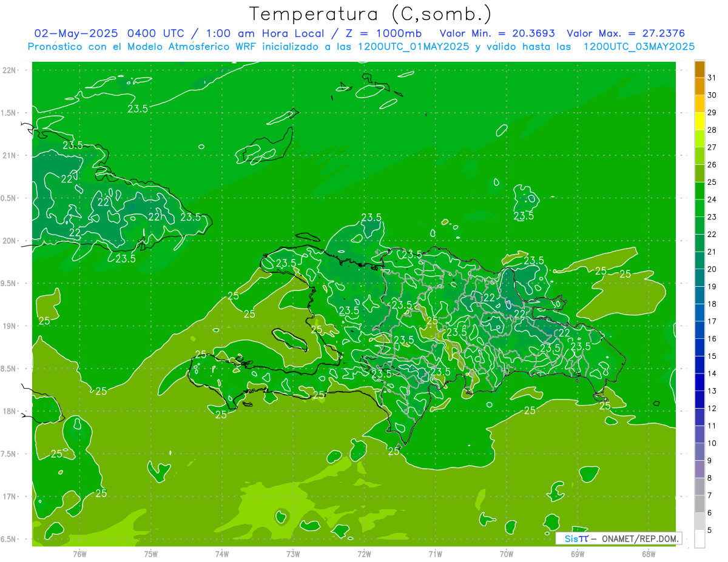This screenshot has width=728, height=562.
Task: Click the '21N' latitude axis label
Action: [9, 155]
